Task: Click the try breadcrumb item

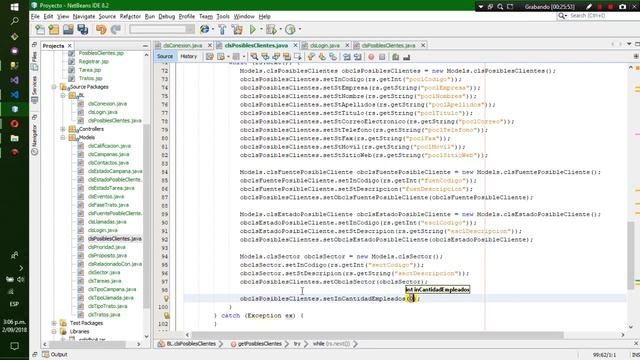Action: [x=297, y=344]
